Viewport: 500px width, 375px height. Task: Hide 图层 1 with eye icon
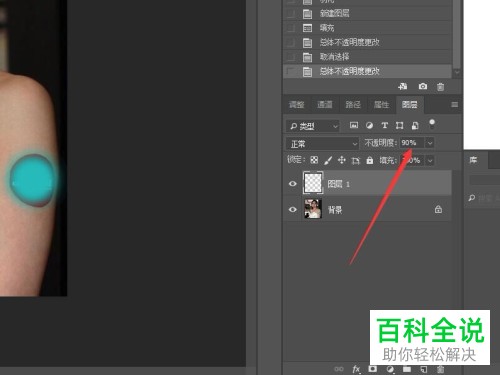[293, 184]
